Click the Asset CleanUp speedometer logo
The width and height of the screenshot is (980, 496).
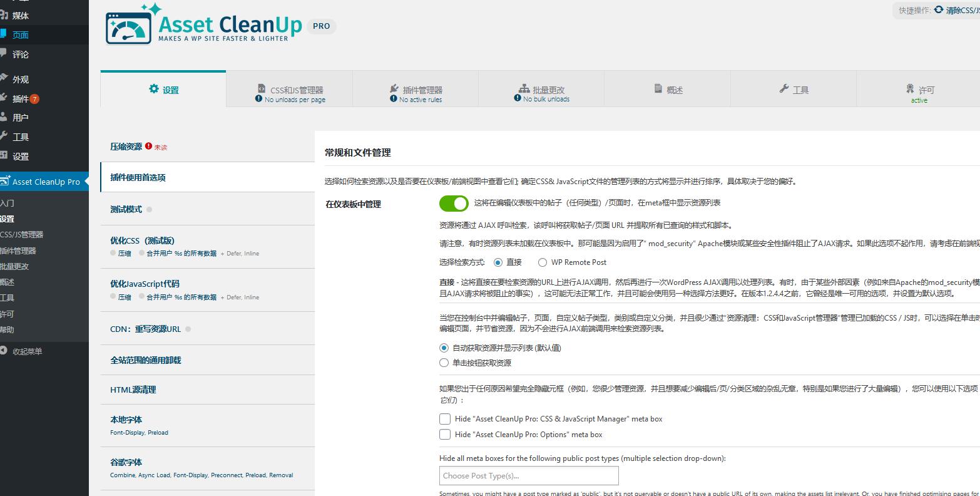(129, 28)
